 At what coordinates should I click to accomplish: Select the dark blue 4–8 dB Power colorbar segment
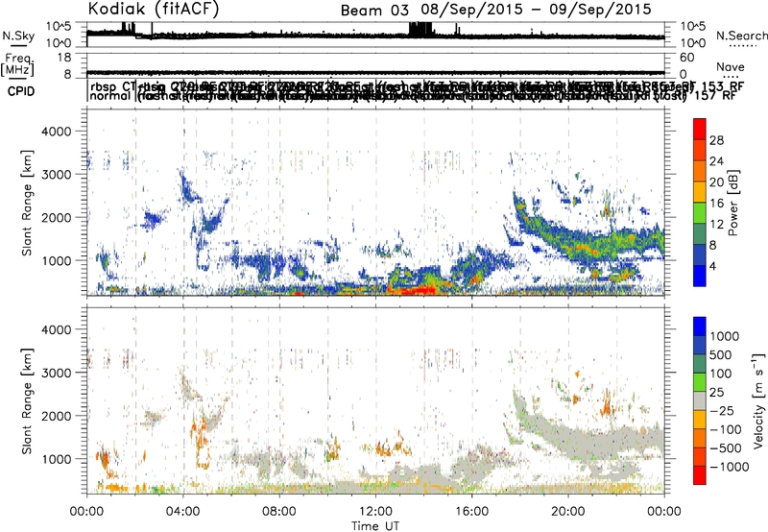pos(700,255)
